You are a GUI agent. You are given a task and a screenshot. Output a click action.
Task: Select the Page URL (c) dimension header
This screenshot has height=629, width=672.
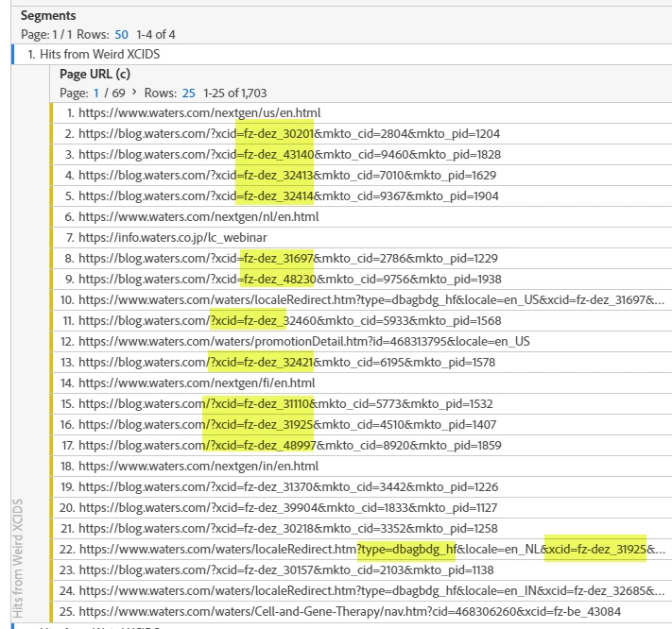pyautogui.click(x=95, y=74)
